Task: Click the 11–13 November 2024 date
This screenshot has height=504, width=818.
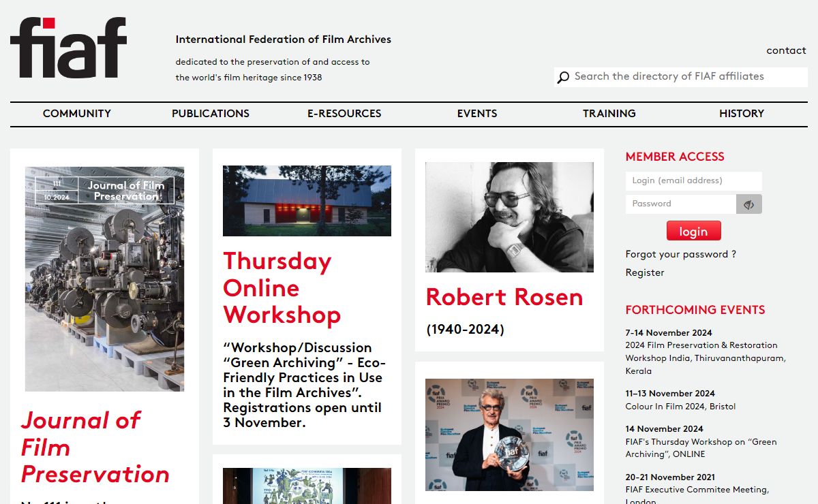Action: coord(670,394)
